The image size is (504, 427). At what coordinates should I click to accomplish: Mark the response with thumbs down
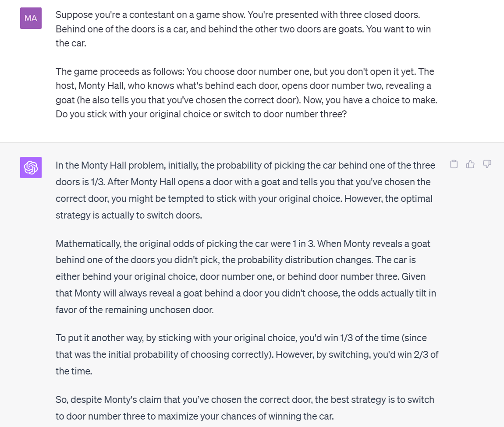487,164
